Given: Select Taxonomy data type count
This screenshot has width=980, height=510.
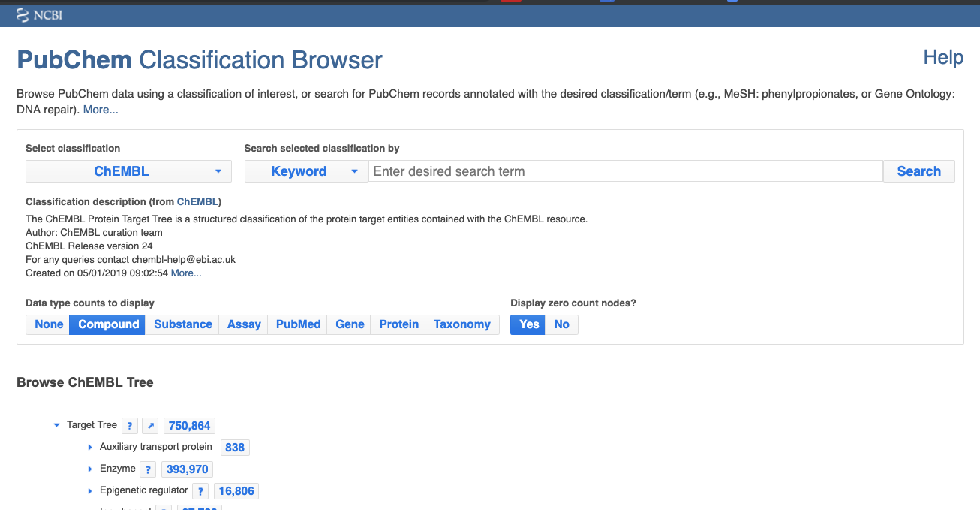Looking at the screenshot, I should coord(461,324).
